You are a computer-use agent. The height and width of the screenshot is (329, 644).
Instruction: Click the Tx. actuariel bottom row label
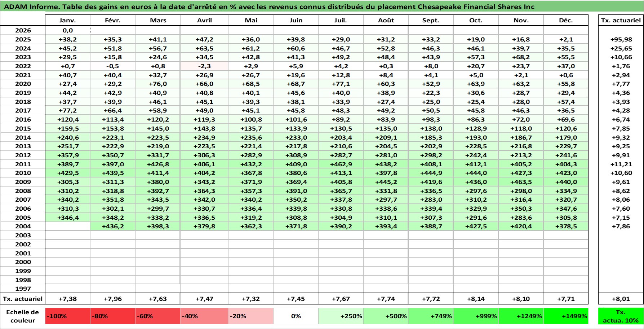[23, 299]
